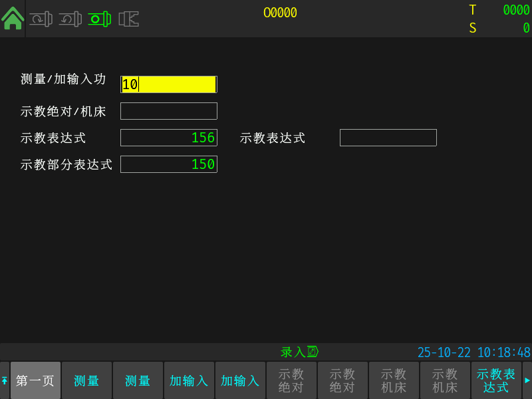Expand next softkey page with right arrow
The height and width of the screenshot is (399, 532).
tap(527, 380)
